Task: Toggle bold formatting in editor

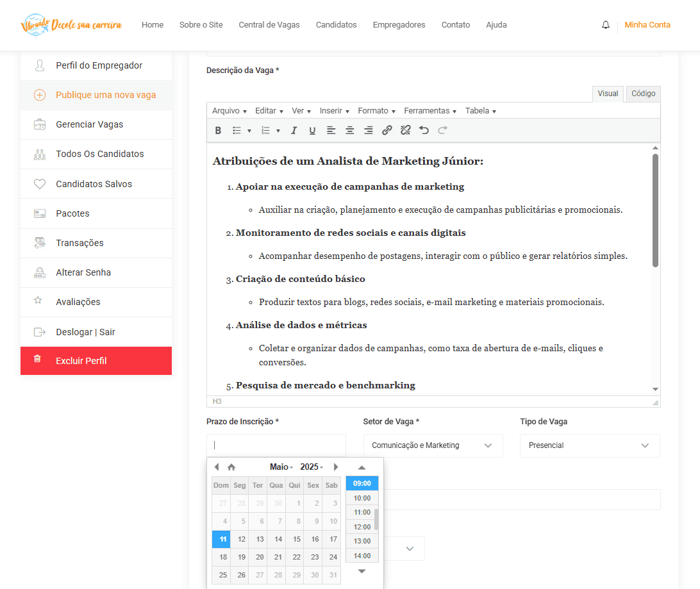Action: [x=218, y=130]
